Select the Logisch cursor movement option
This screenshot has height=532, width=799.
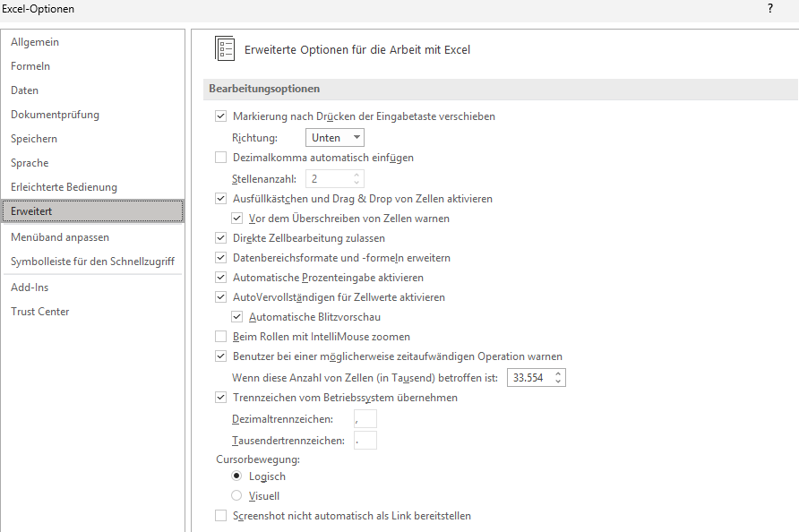click(236, 476)
